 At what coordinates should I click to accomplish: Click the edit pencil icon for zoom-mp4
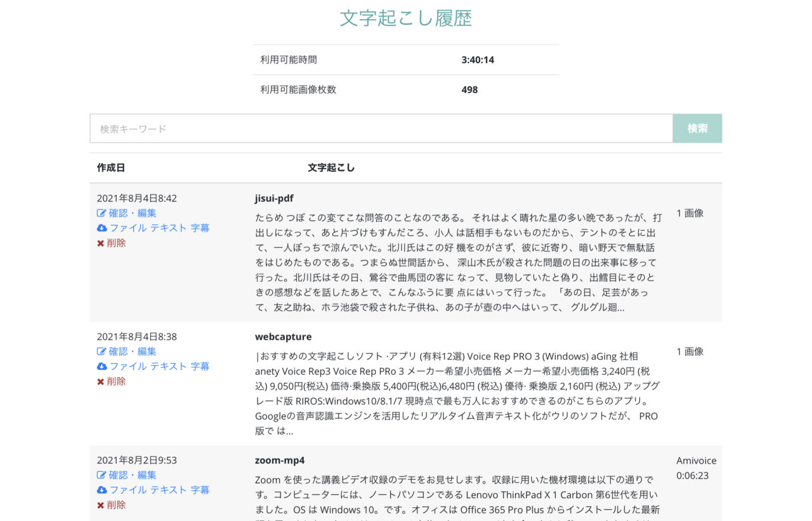click(x=103, y=475)
